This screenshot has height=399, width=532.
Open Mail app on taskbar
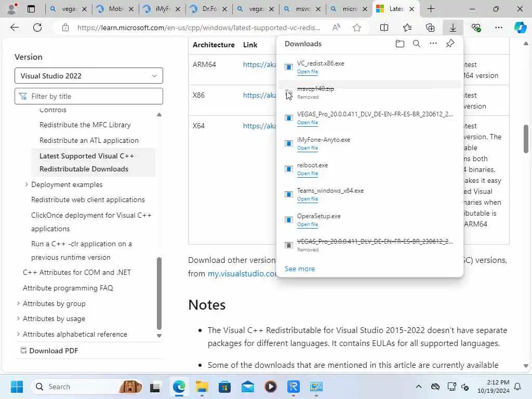tap(248, 387)
